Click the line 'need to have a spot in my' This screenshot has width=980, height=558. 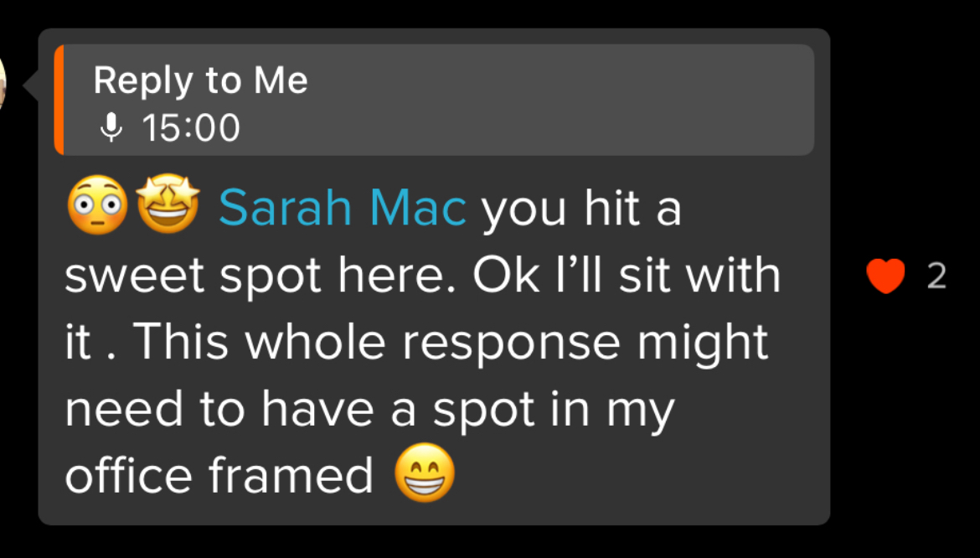(369, 409)
